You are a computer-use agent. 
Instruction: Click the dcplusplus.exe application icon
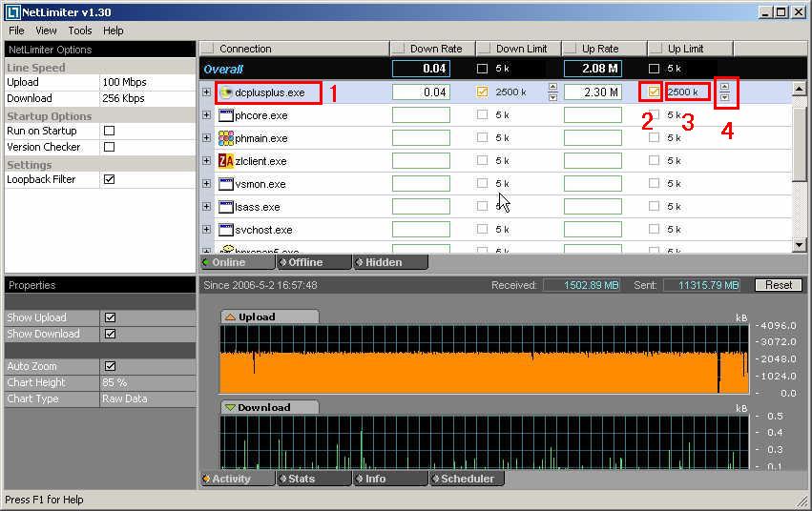226,92
